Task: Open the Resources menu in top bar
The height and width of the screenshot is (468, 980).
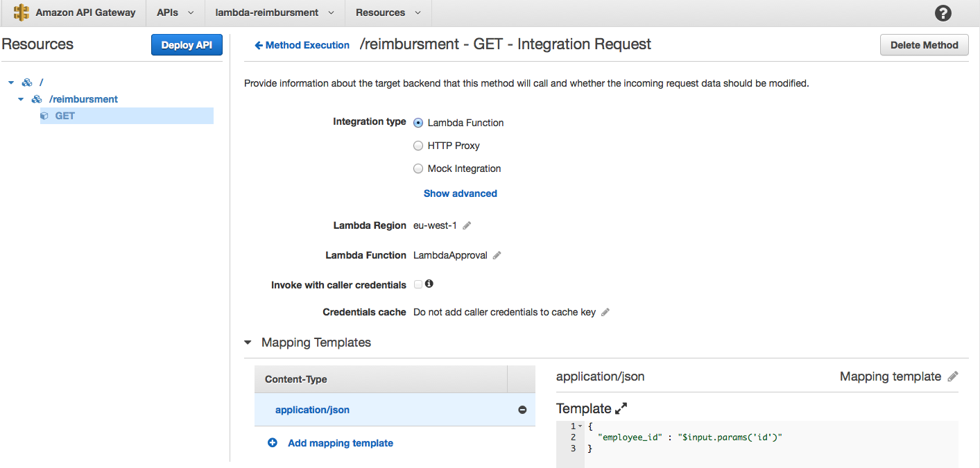Action: 387,12
